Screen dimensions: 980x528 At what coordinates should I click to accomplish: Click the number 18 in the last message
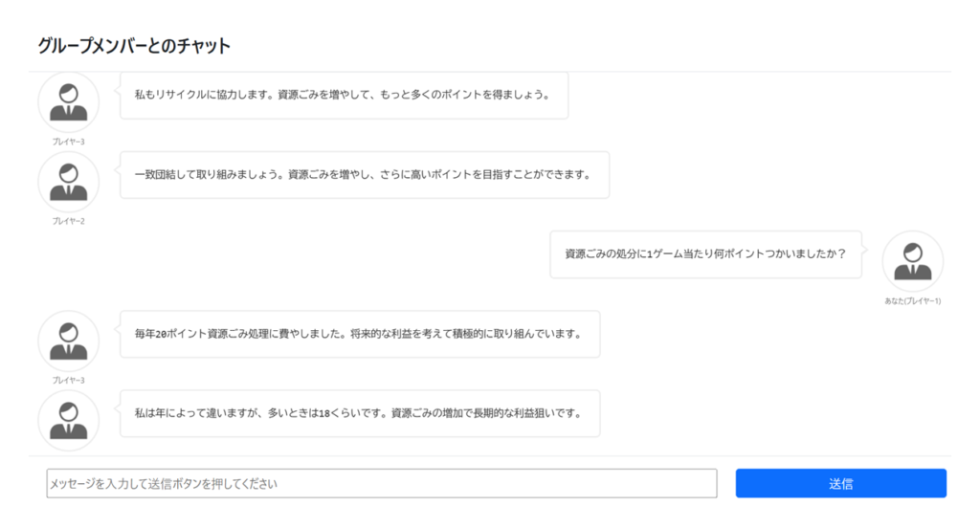[x=325, y=414]
